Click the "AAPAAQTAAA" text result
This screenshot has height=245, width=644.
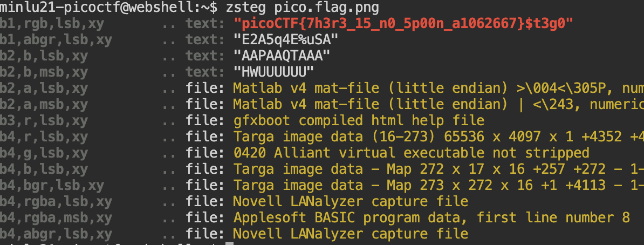[282, 56]
